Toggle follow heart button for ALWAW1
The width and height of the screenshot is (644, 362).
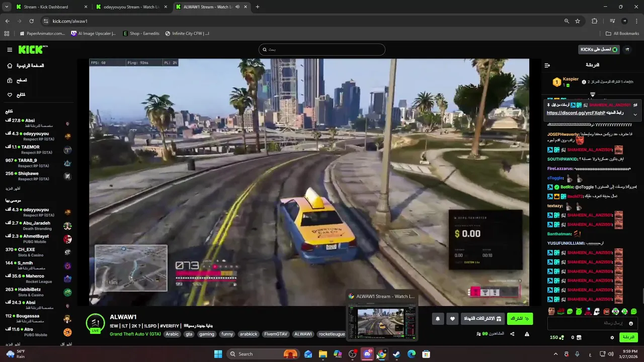(452, 319)
